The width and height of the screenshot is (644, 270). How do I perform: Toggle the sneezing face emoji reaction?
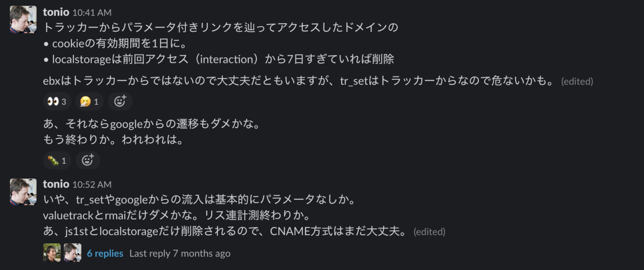click(x=89, y=102)
